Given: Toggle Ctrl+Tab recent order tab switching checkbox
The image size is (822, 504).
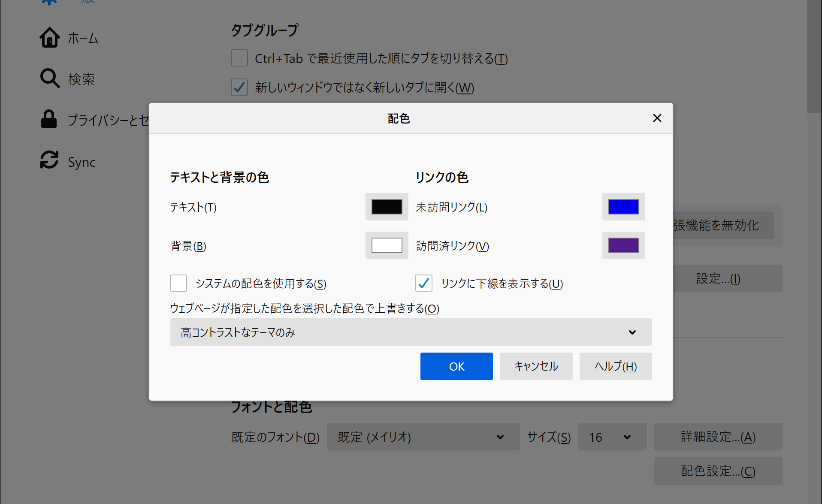Looking at the screenshot, I should 239,58.
